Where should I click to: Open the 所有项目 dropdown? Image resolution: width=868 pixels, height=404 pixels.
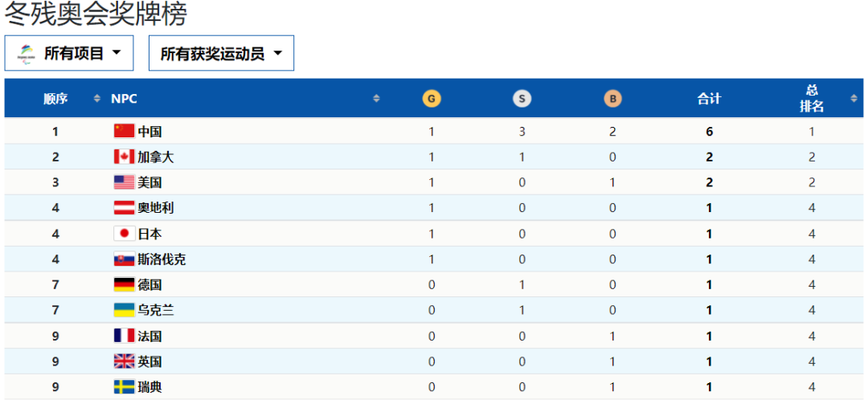coord(69,53)
